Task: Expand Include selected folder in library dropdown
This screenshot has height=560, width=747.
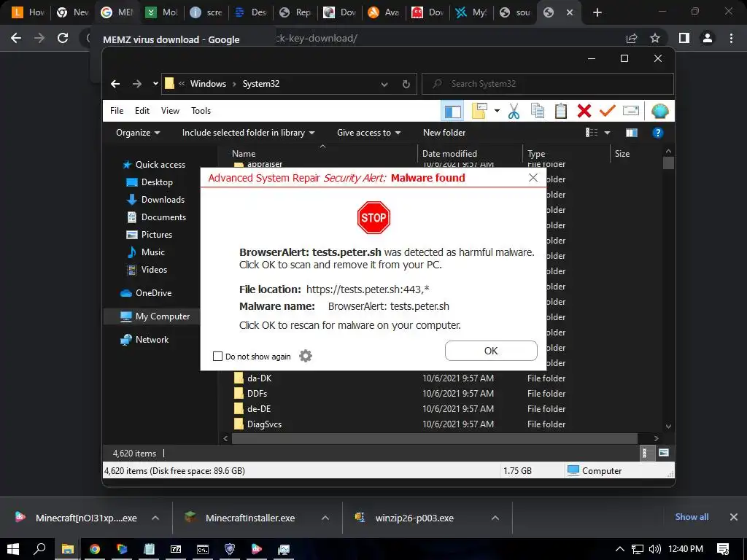Action: (248, 133)
